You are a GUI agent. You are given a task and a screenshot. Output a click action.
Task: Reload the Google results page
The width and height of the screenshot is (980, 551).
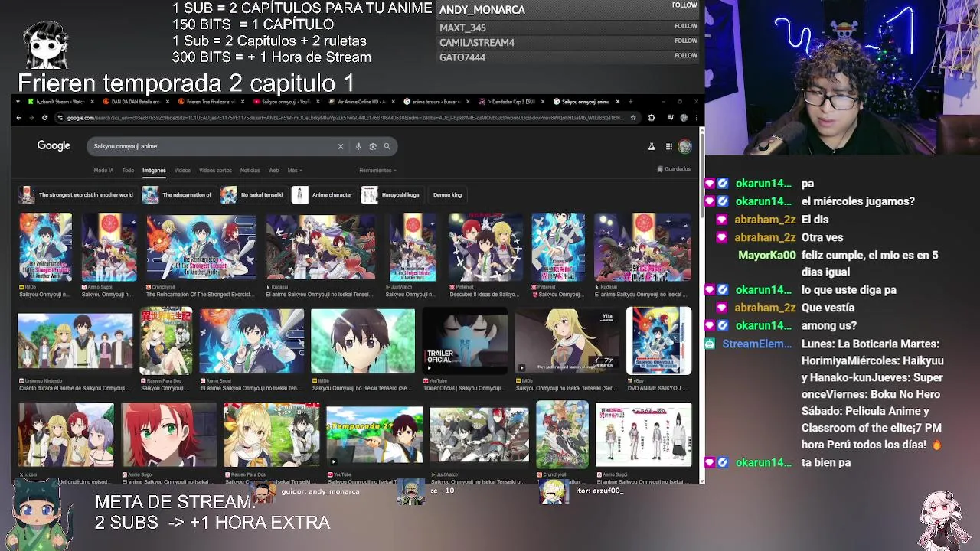tap(44, 118)
